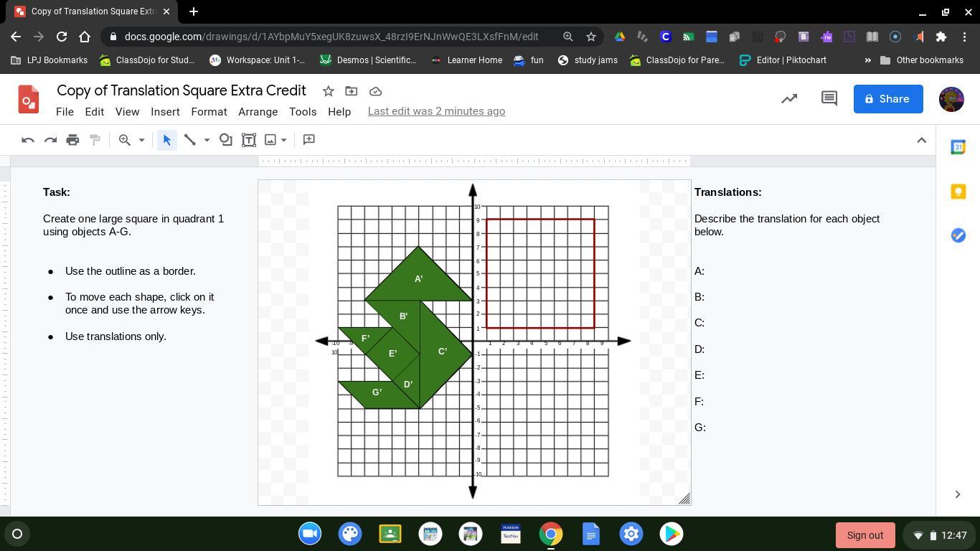The height and width of the screenshot is (551, 980).
Task: Open the Play Store from the shelf
Action: pos(672,534)
